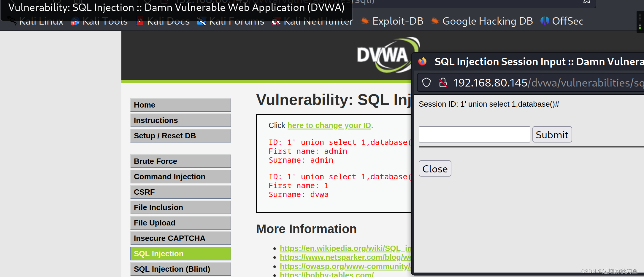Screen dimensions: 644x277
Task: Click shield tracking protection icon in popup
Action: point(426,82)
